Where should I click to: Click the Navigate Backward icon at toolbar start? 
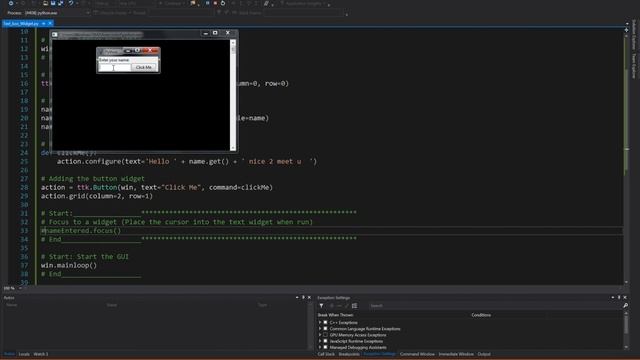coord(11,3)
